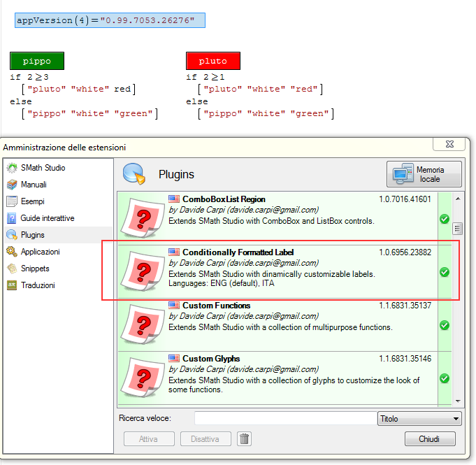Click the Memoria locale button
Screen dimensions: 476x465
point(424,174)
